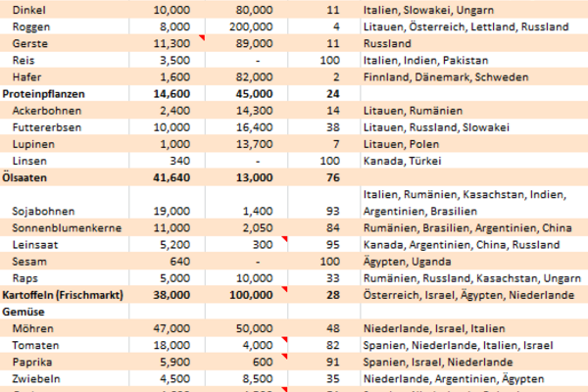
Task: Click the Kartoffeln (Frischmarkt) heading cell
Action: pos(63,295)
